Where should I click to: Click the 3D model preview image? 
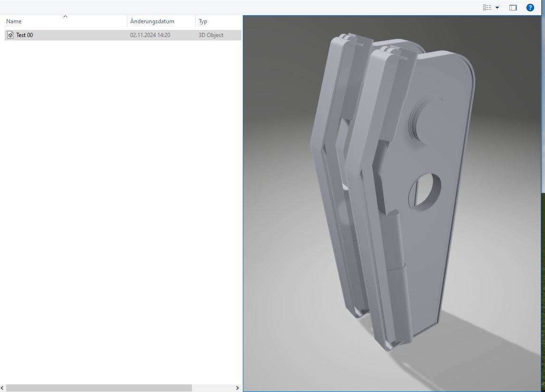point(392,204)
